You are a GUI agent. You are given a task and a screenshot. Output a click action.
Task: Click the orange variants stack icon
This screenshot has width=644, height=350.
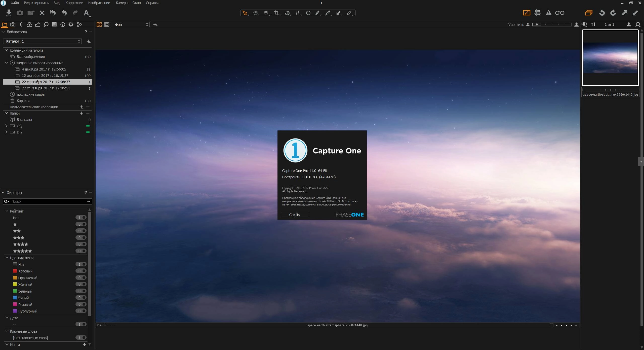coord(589,13)
